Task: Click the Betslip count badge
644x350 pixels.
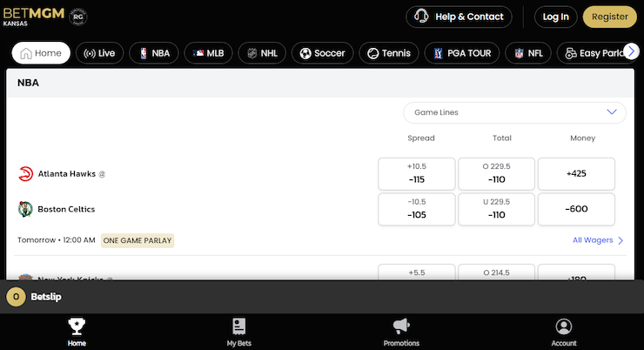Action: pyautogui.click(x=16, y=297)
